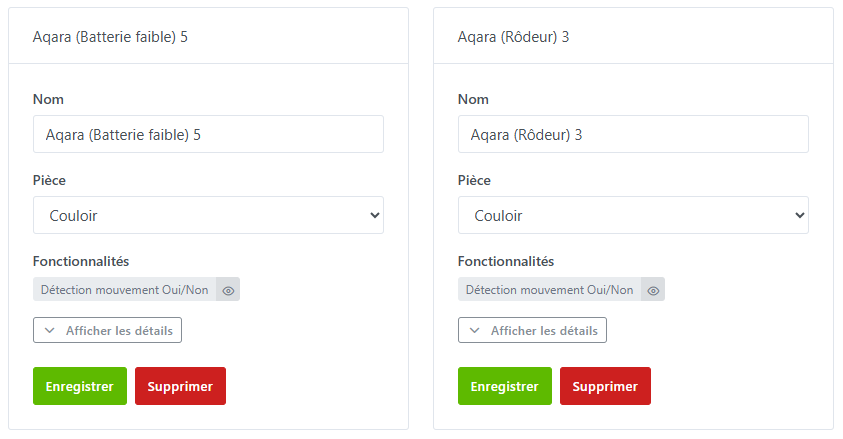
Task: Click Nom label in Batterie faible 5 card
Action: pos(49,99)
